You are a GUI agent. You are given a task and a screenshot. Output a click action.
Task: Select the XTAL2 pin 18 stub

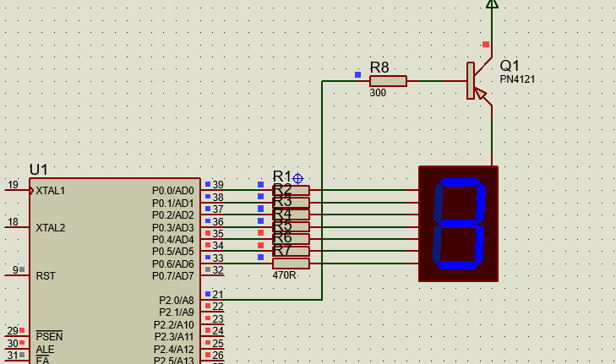17,227
